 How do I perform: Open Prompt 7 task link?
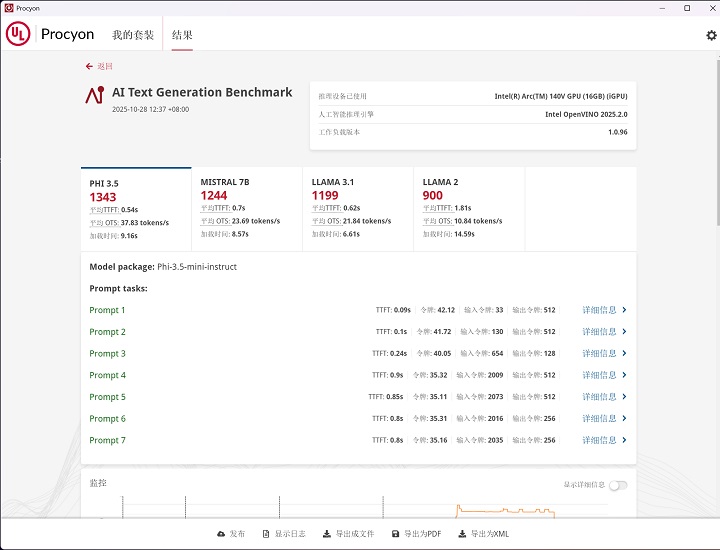[x=107, y=440]
